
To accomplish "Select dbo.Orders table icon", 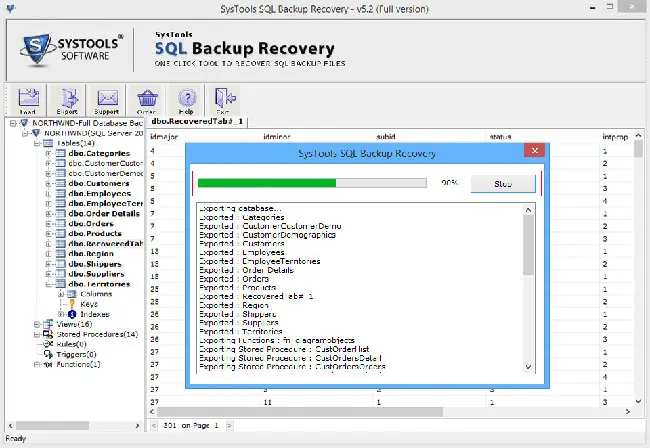I will pyautogui.click(x=61, y=223).
